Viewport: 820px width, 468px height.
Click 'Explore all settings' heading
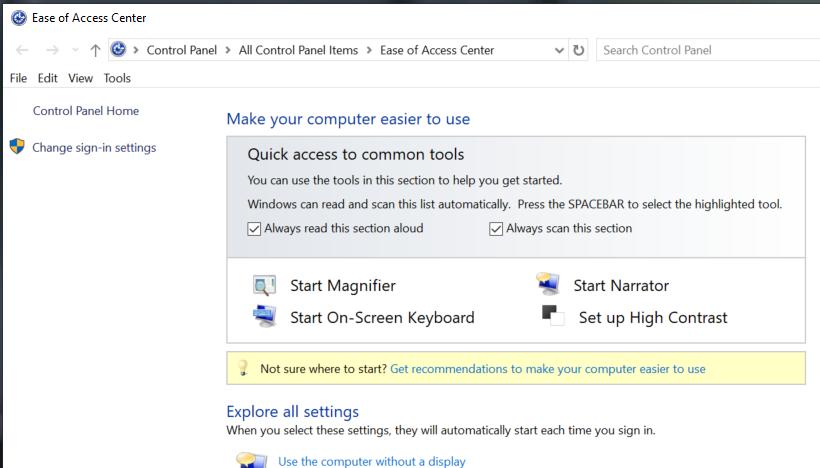pos(292,412)
